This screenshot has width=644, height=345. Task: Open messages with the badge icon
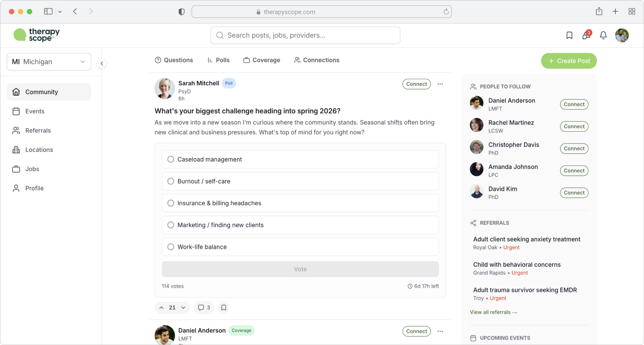pyautogui.click(x=586, y=36)
